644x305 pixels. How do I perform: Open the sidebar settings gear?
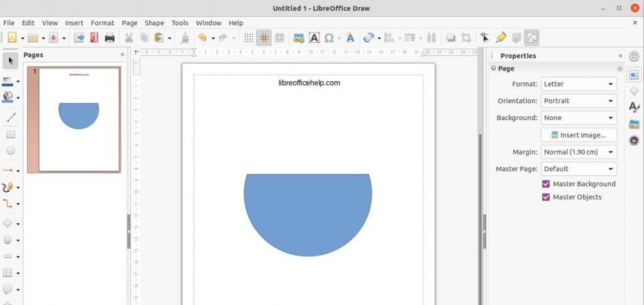pyautogui.click(x=634, y=56)
